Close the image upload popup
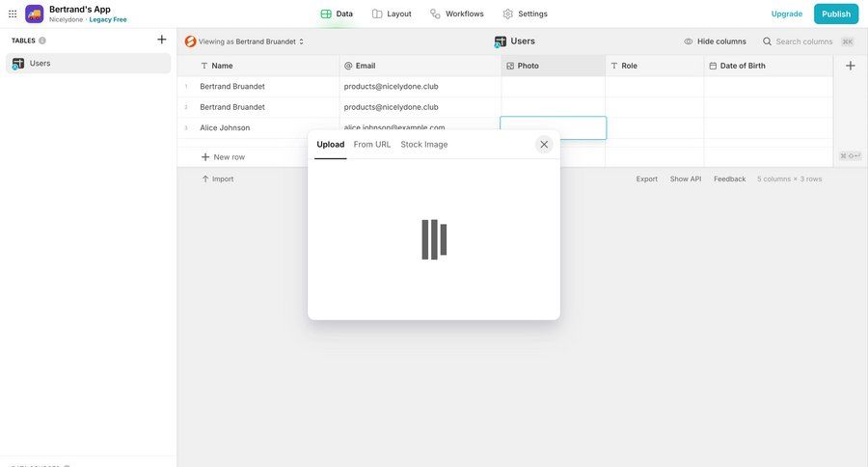The width and height of the screenshot is (868, 467). pyautogui.click(x=544, y=145)
